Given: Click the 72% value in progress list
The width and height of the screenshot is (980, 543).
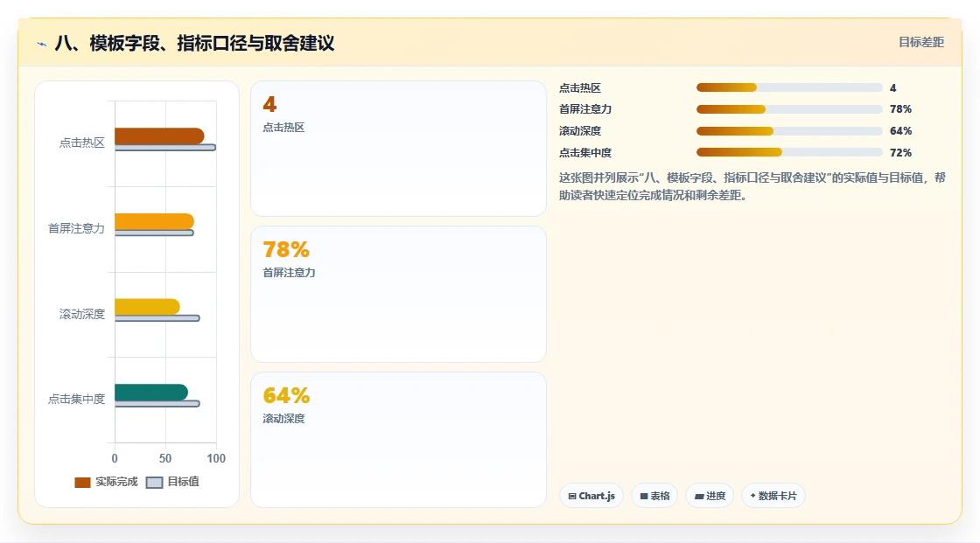Looking at the screenshot, I should tap(900, 152).
